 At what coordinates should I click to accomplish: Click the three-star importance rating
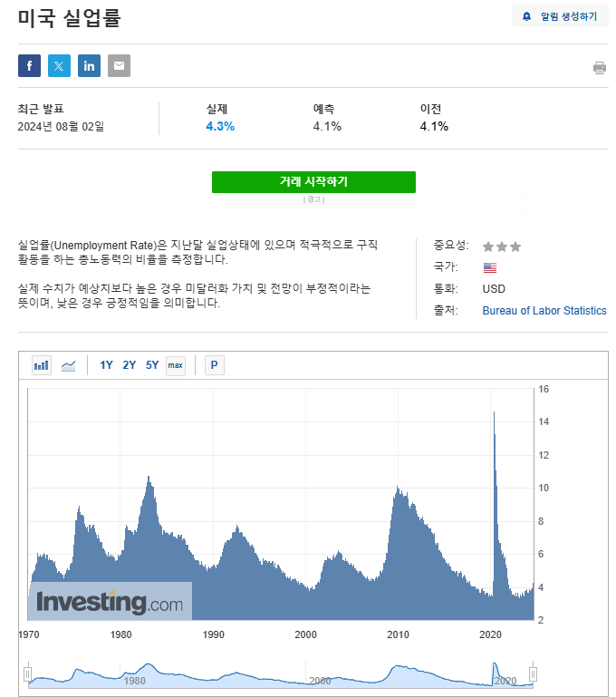502,247
